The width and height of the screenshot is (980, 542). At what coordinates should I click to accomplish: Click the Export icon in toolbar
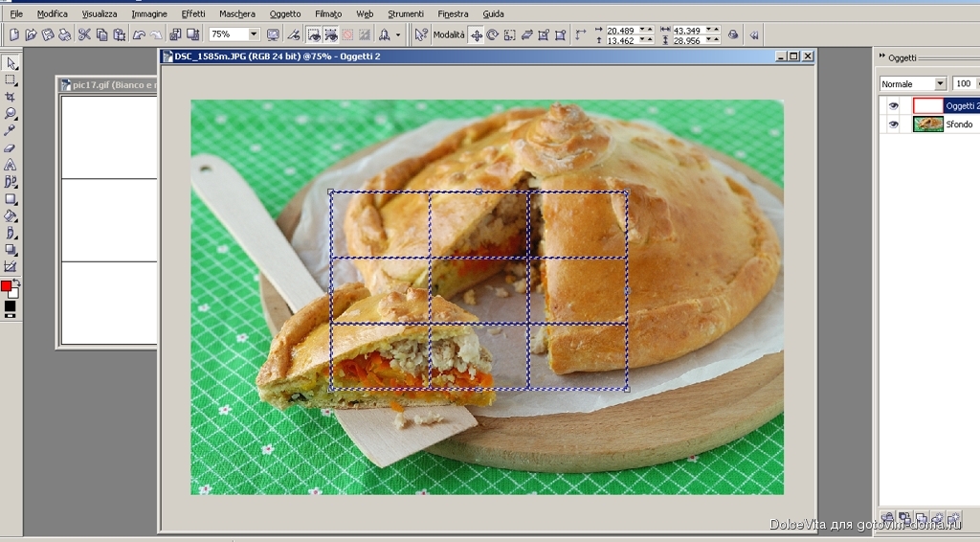[193, 35]
